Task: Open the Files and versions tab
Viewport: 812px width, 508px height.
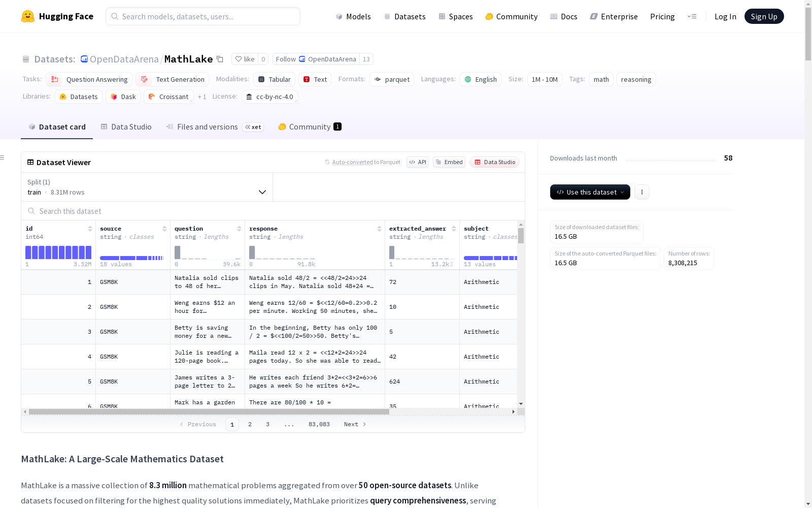Action: pyautogui.click(x=215, y=127)
